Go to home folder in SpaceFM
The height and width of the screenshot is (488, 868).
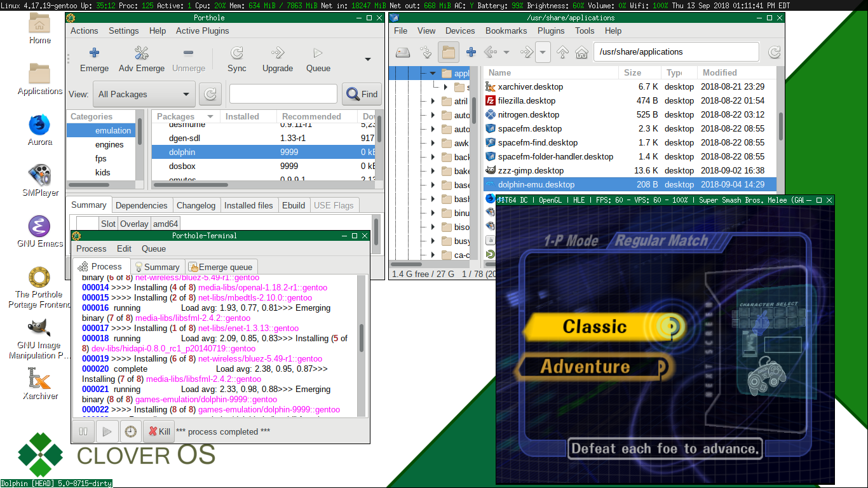(x=581, y=52)
